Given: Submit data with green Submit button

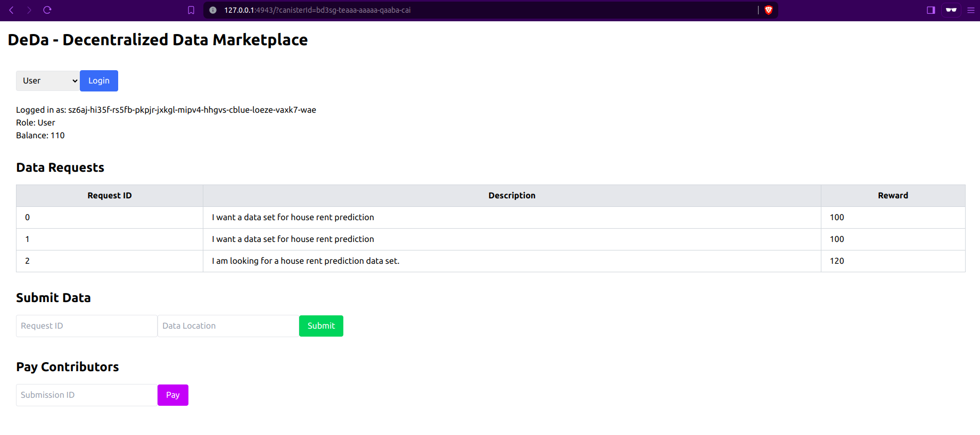Looking at the screenshot, I should pyautogui.click(x=321, y=326).
